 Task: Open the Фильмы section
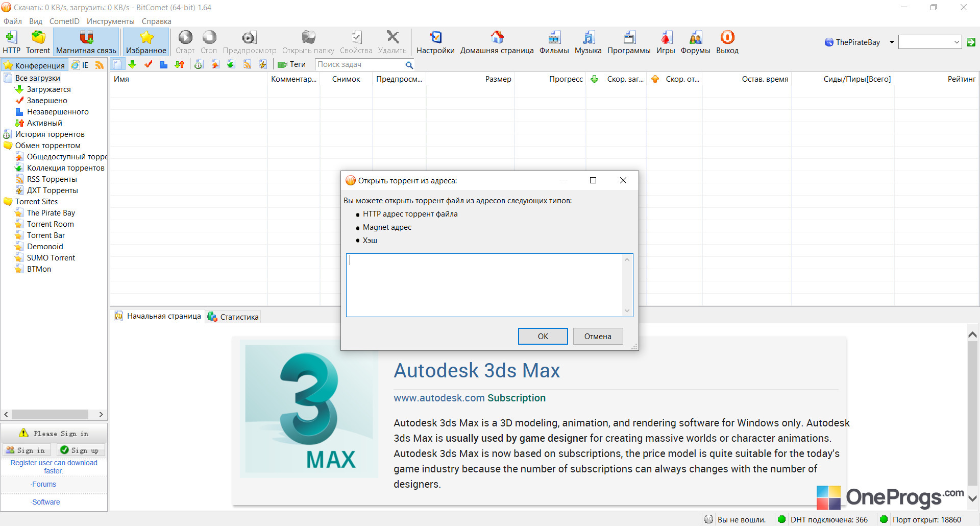(x=554, y=42)
